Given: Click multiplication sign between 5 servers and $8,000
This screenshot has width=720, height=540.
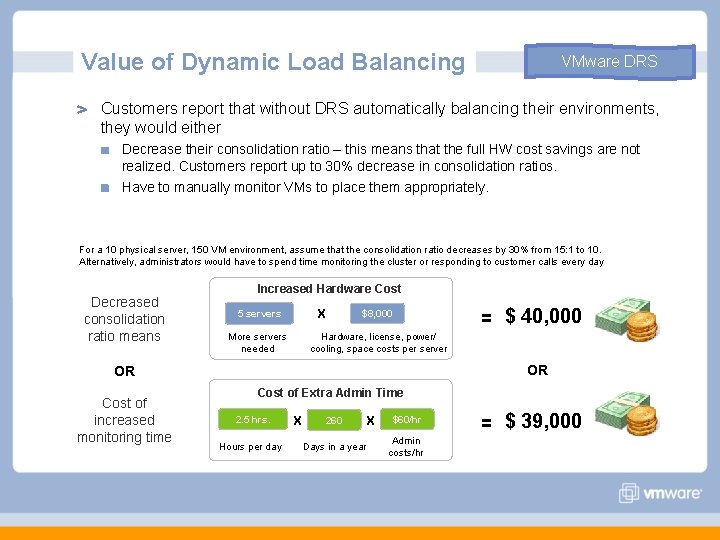Looking at the screenshot, I should pyautogui.click(x=321, y=314).
